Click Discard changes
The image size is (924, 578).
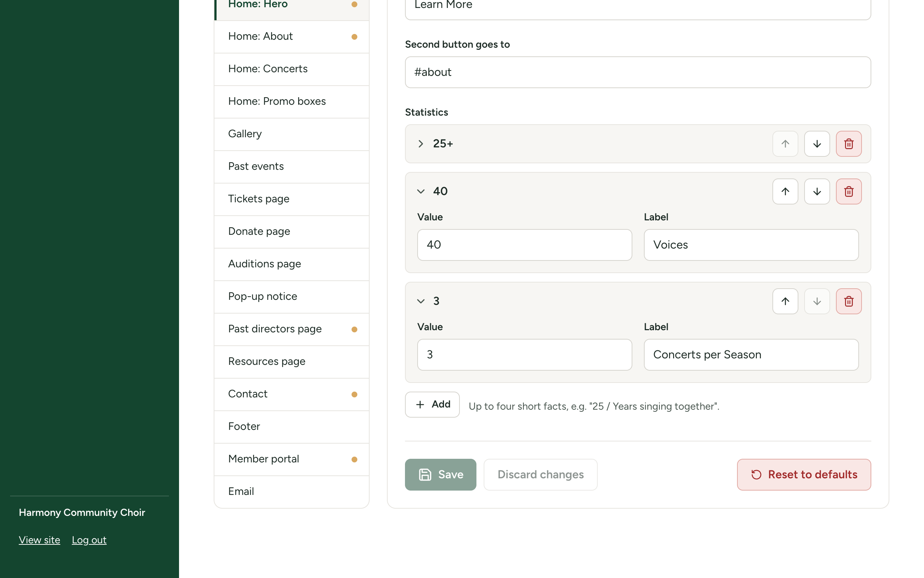click(540, 474)
